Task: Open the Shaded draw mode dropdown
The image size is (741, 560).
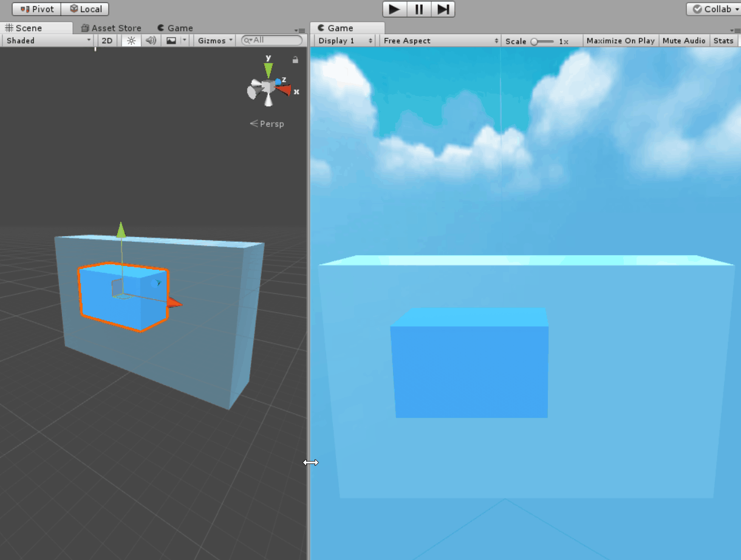Action: click(49, 41)
